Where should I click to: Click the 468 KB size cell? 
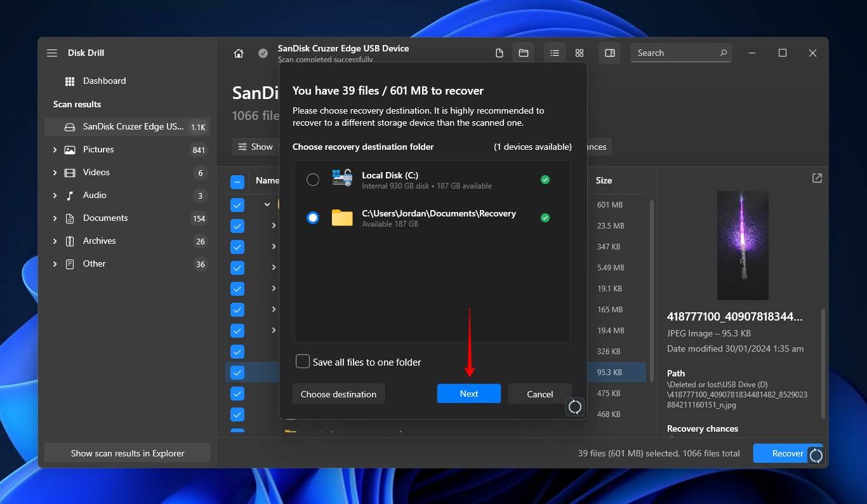608,414
